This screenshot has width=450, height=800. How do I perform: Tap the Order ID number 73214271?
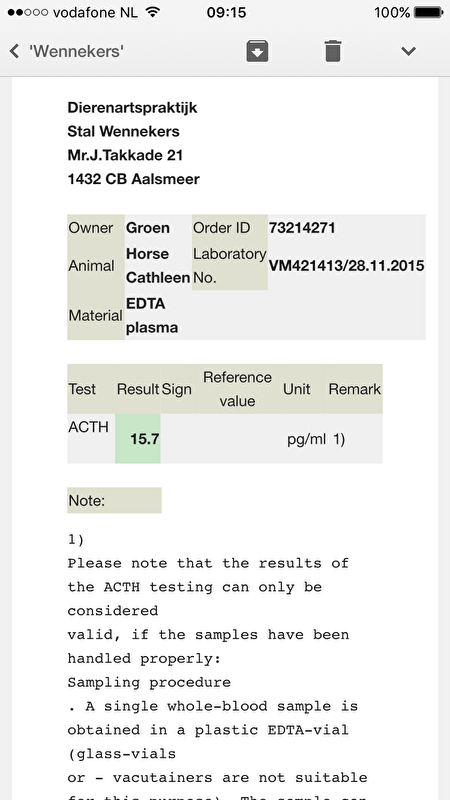302,228
